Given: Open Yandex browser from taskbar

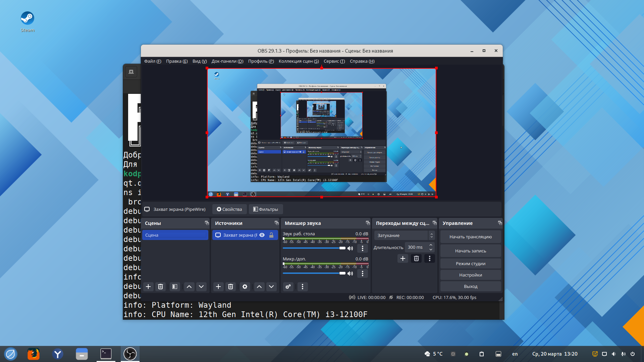Looking at the screenshot, I should pos(58,354).
